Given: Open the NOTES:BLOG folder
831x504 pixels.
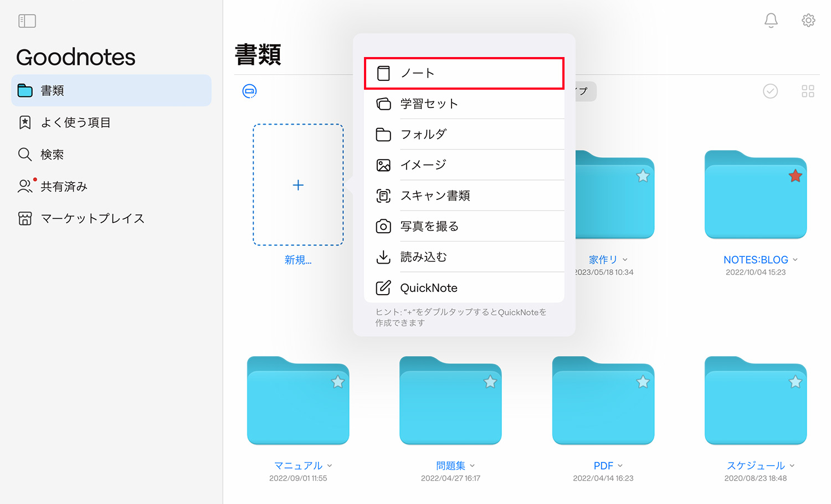Looking at the screenshot, I should (756, 194).
